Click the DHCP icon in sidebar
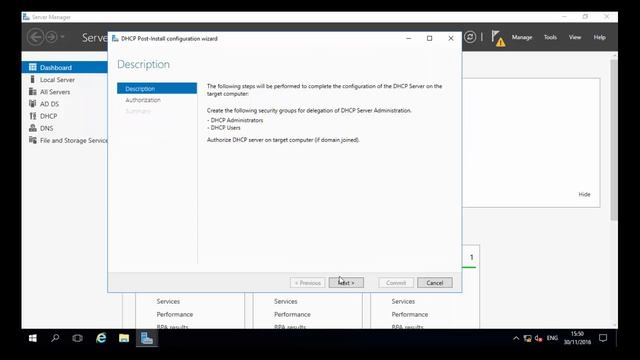Screen dimensions: 640x360 click(x=33, y=116)
